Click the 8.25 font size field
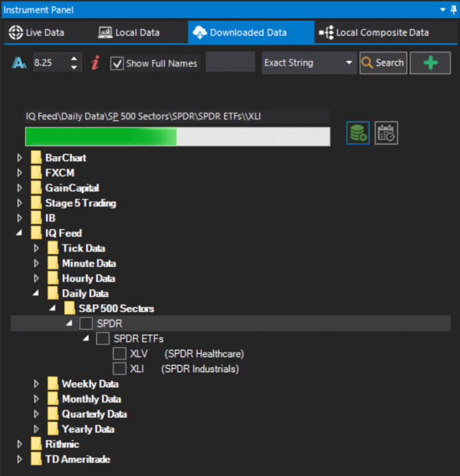The height and width of the screenshot is (476, 460). click(x=52, y=63)
